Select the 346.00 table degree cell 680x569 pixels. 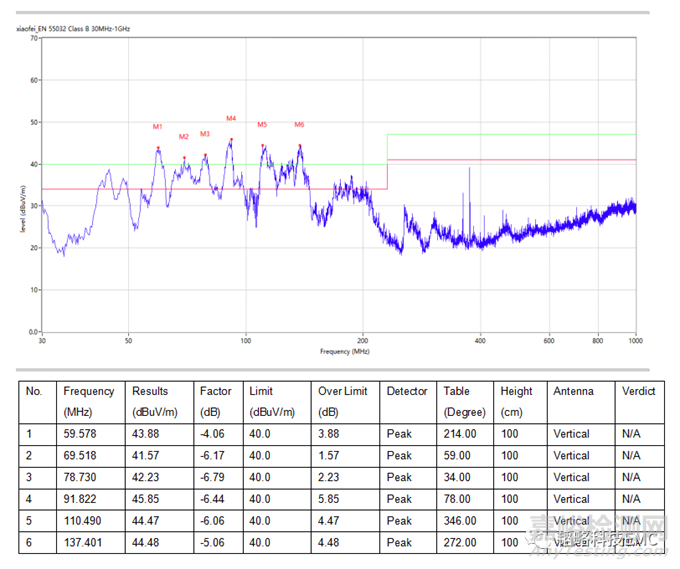(460, 521)
